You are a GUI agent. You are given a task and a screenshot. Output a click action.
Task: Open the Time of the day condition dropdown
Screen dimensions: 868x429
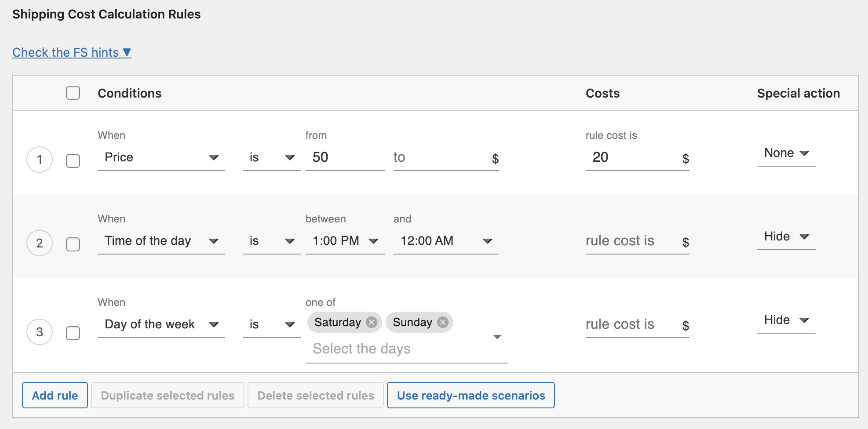(161, 241)
